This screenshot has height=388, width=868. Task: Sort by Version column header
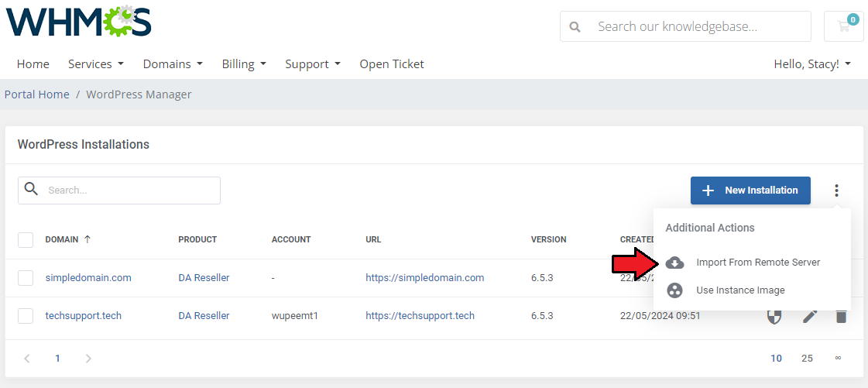[x=548, y=239]
